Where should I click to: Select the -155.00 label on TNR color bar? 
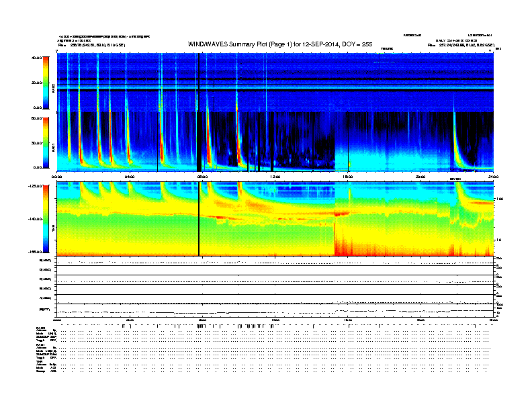click(x=36, y=252)
